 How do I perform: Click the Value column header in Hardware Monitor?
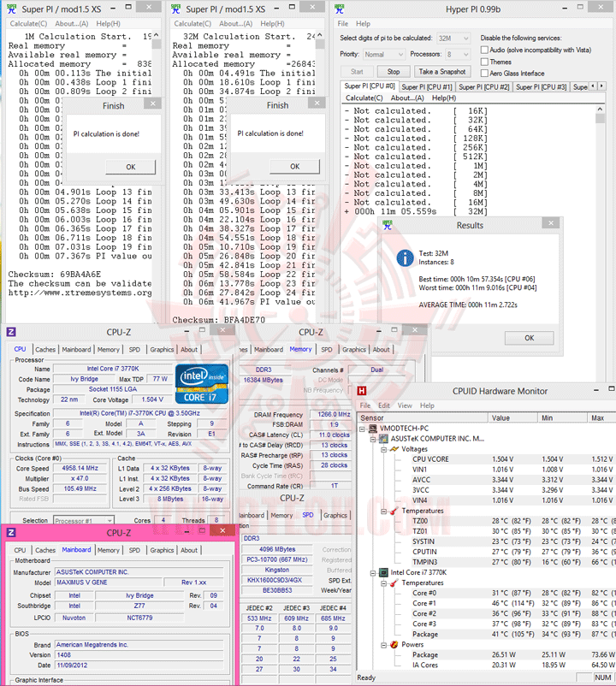tap(512, 417)
